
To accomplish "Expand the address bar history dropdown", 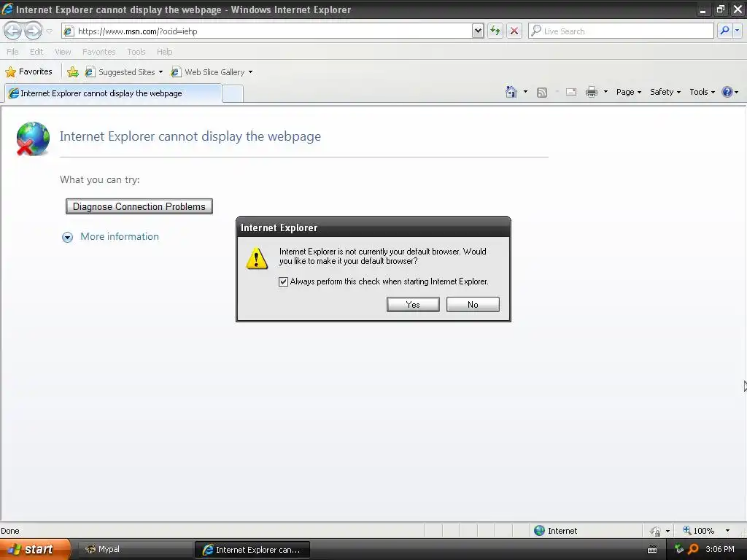I will pyautogui.click(x=478, y=31).
